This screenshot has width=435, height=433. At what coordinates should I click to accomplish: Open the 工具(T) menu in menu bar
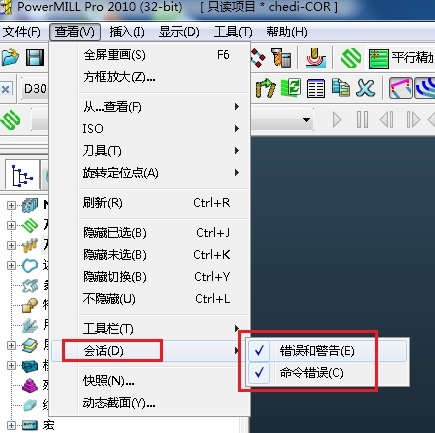tap(233, 32)
